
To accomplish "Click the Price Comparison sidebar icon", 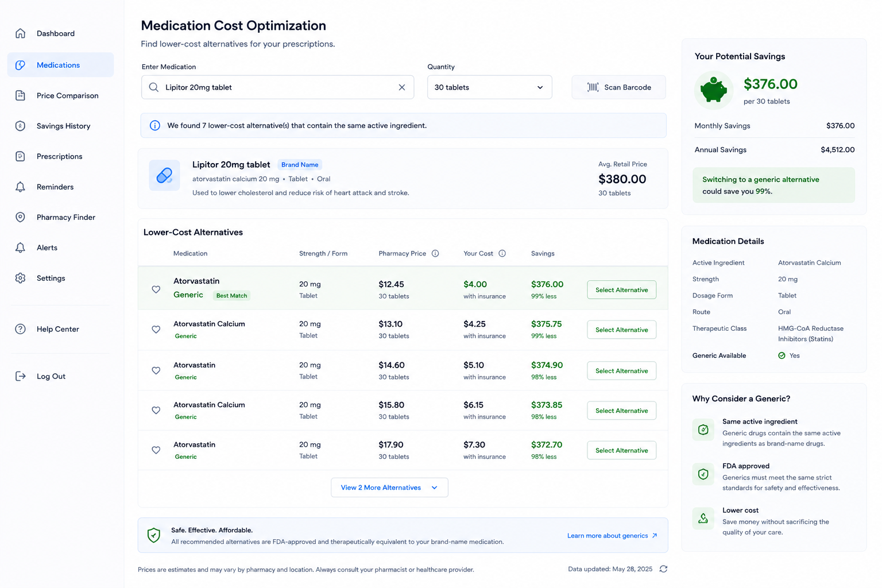I will (20, 95).
